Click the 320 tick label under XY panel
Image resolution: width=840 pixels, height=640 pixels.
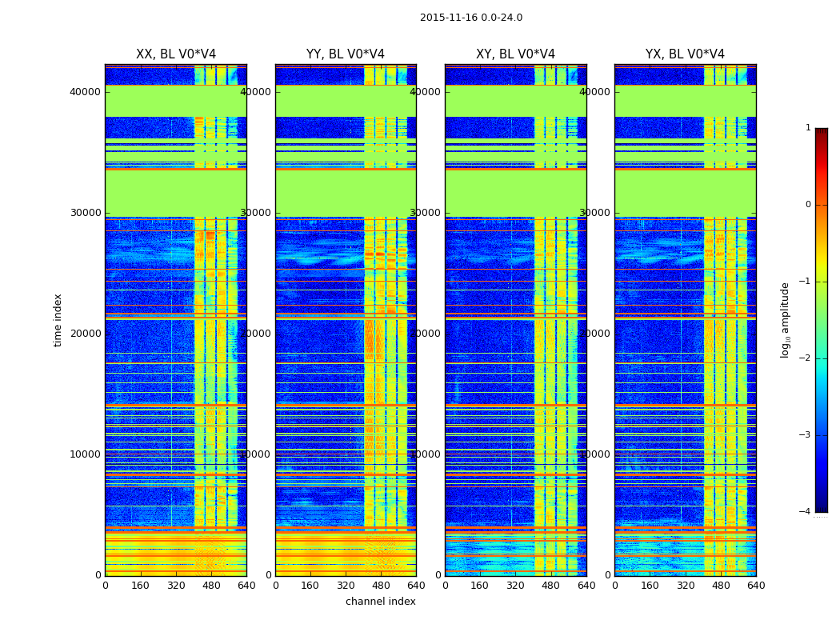[515, 586]
